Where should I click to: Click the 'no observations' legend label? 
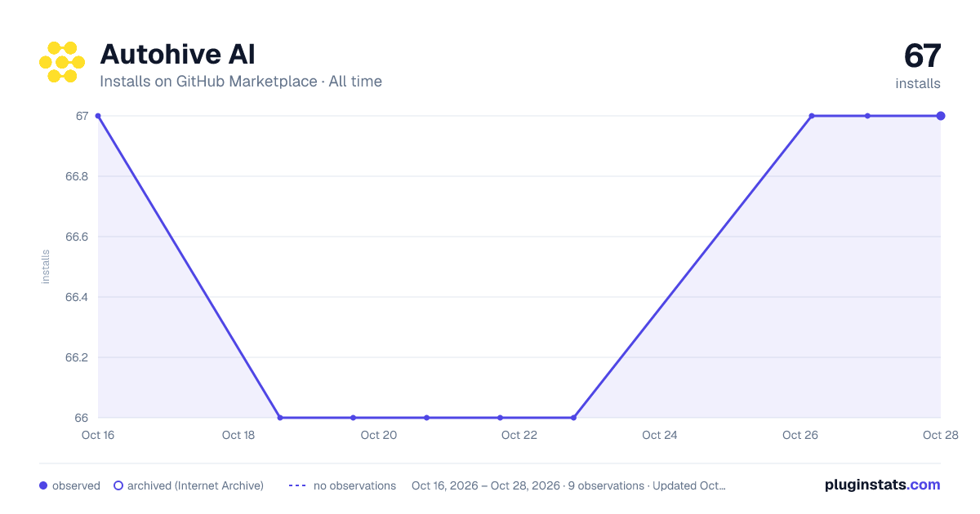354,485
